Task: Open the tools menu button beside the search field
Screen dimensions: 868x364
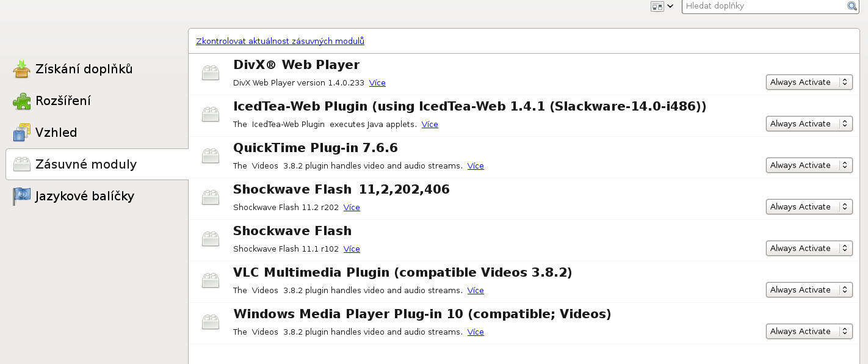Action: point(662,6)
